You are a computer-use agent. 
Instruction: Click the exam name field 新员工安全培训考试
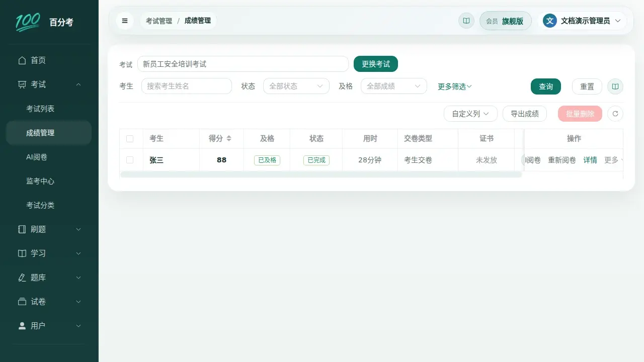243,64
